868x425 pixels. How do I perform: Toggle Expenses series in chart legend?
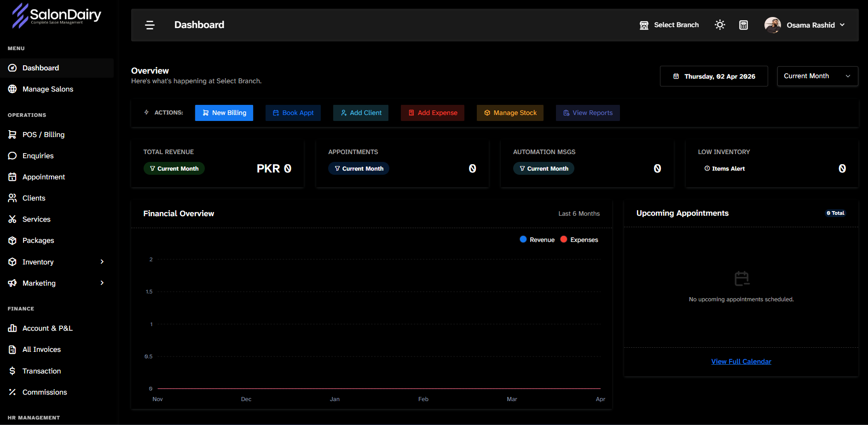pyautogui.click(x=579, y=240)
